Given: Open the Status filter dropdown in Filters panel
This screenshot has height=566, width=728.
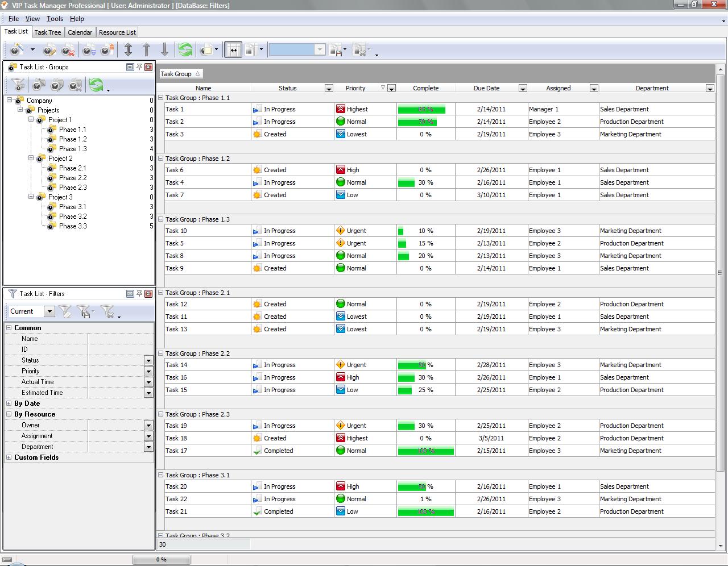Looking at the screenshot, I should pyautogui.click(x=148, y=360).
